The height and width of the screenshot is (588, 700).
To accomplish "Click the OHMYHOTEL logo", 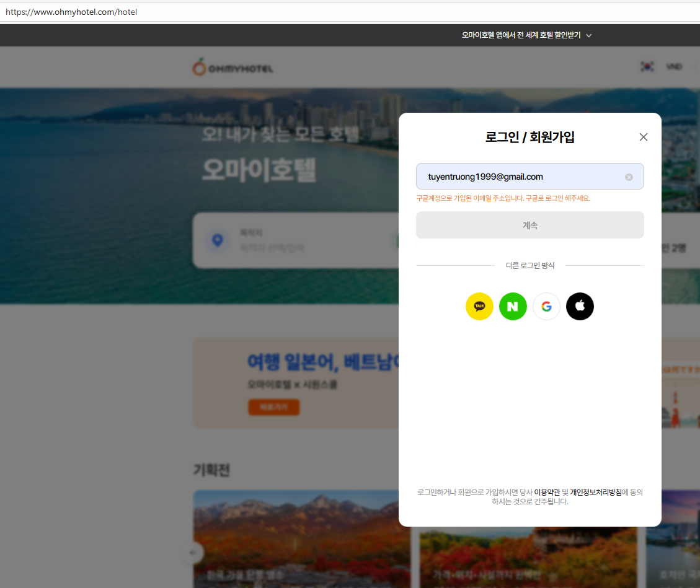I will pyautogui.click(x=233, y=68).
